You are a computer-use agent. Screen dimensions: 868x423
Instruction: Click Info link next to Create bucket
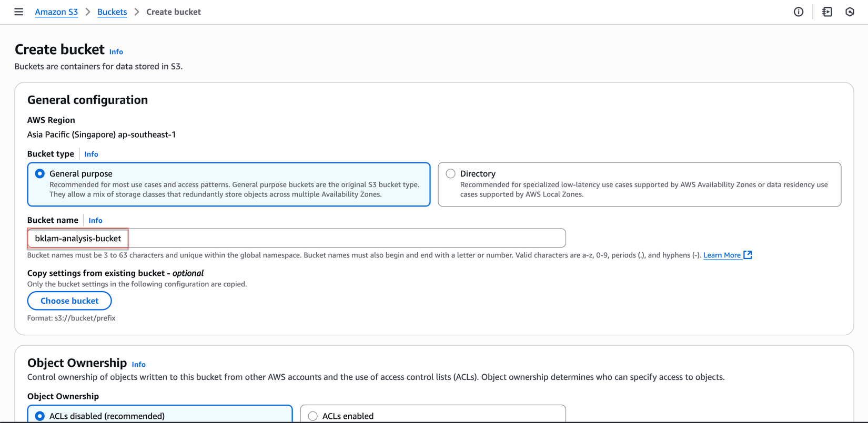tap(116, 51)
